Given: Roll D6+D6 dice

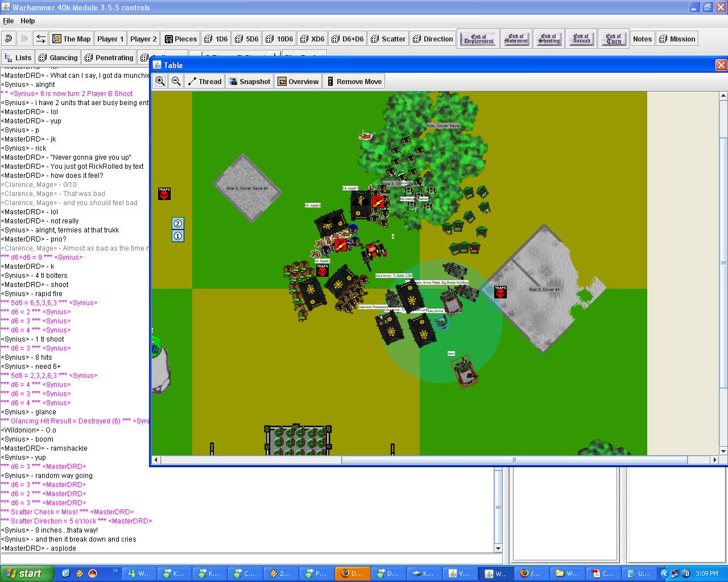Looking at the screenshot, I should (x=347, y=39).
